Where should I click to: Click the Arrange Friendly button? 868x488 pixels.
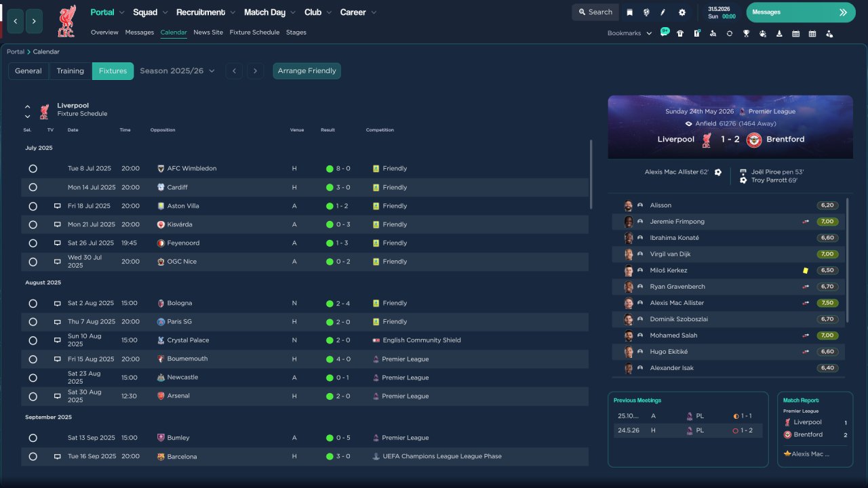tap(307, 71)
